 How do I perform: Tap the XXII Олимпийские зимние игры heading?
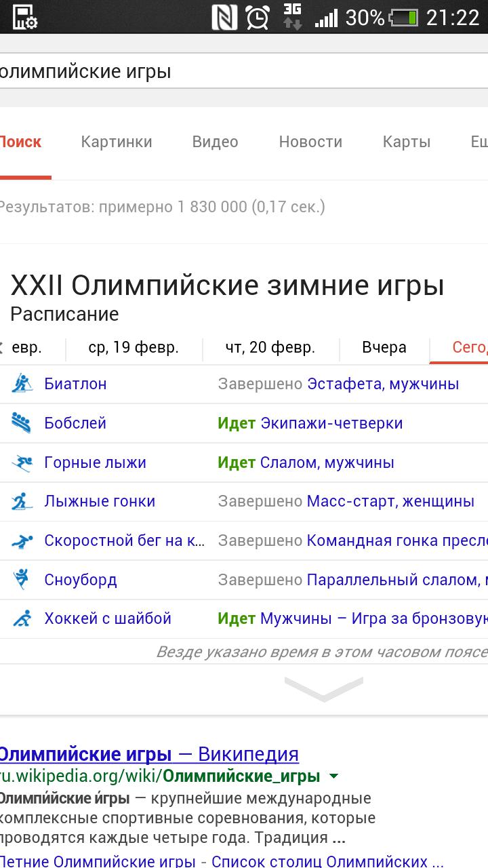[228, 285]
